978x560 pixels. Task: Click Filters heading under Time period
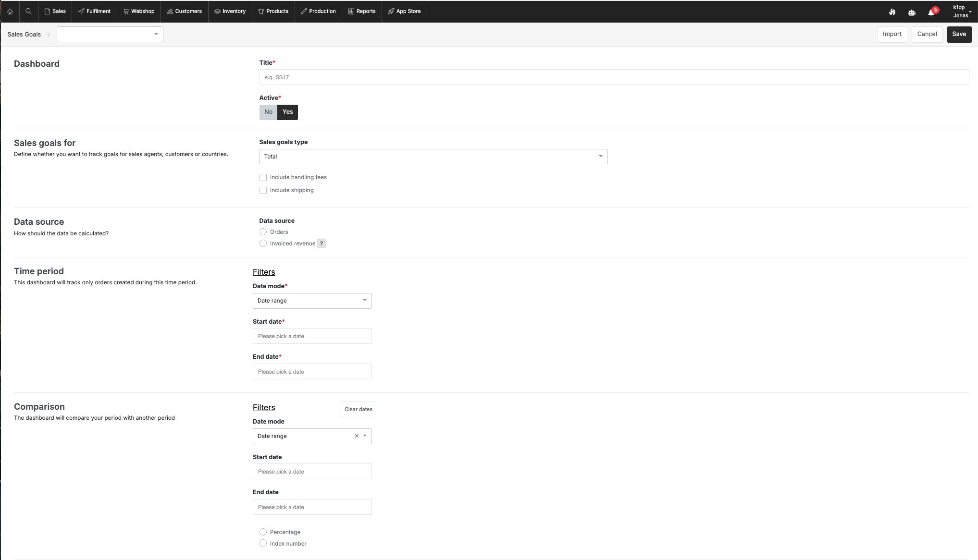click(264, 272)
